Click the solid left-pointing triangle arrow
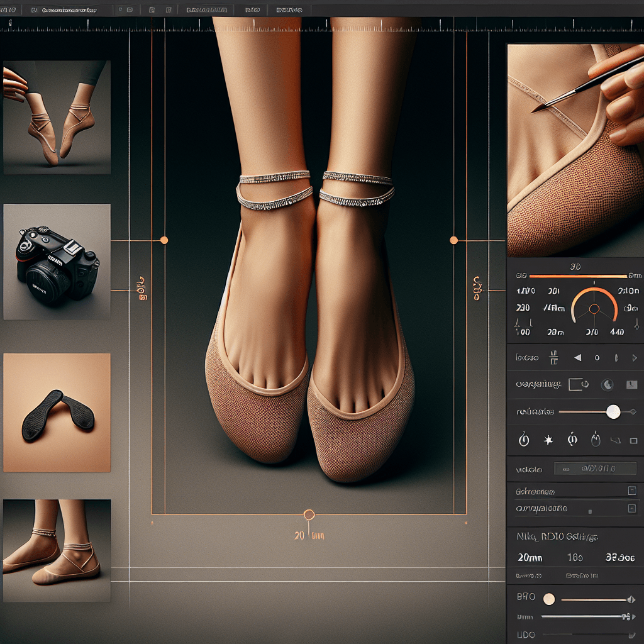This screenshot has height=644, width=644. coord(578,358)
